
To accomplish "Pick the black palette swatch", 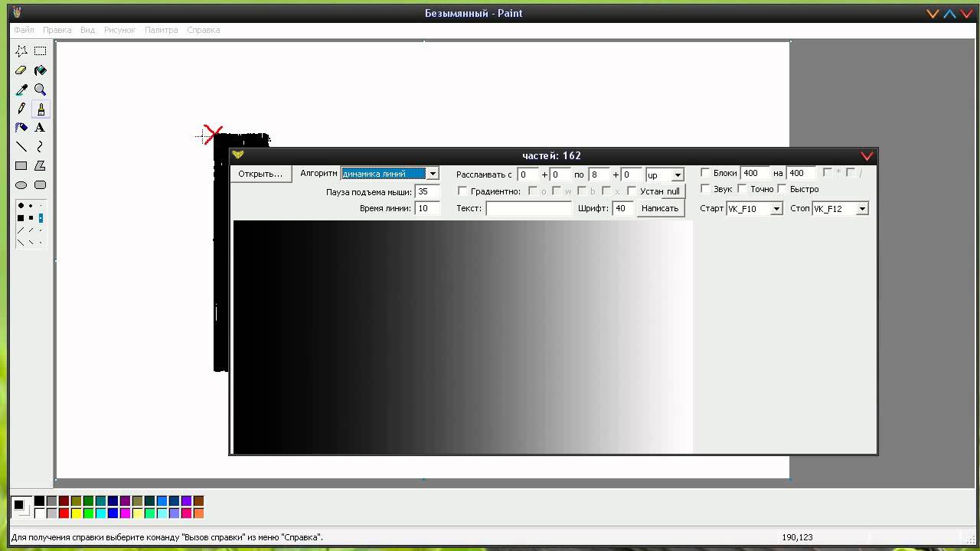I will point(39,501).
